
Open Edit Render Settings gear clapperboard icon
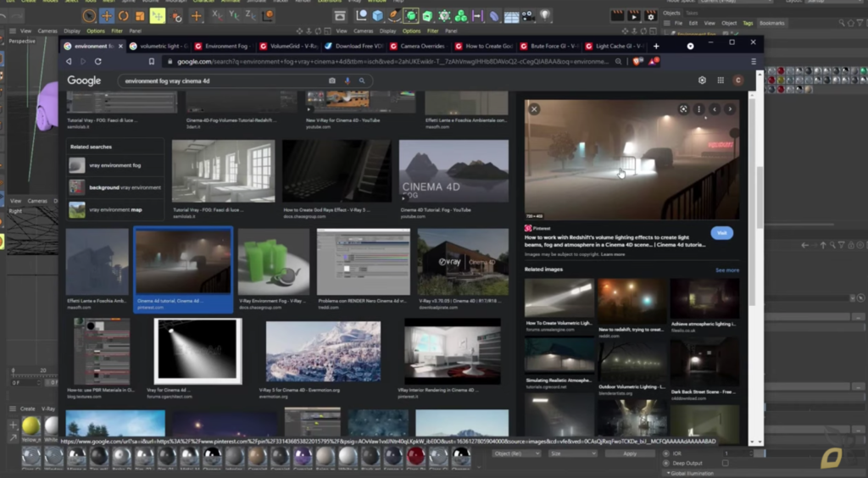[x=650, y=16]
